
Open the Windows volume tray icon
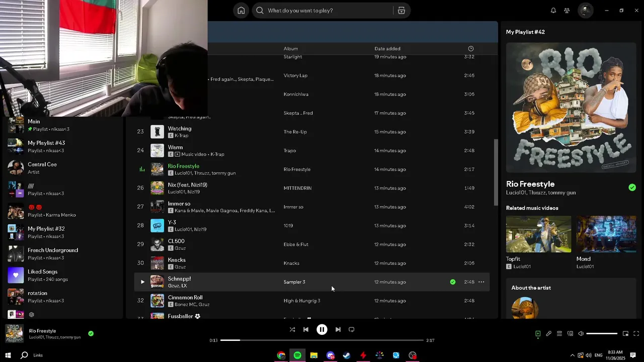[588, 355]
